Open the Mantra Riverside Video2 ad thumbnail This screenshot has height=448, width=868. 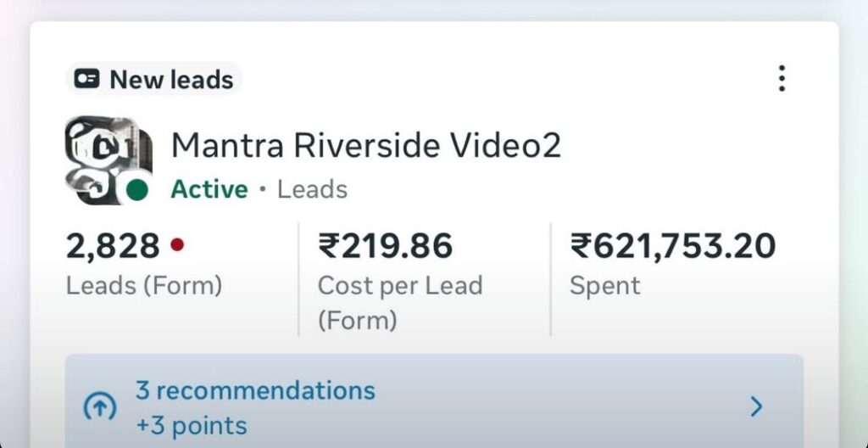point(106,160)
